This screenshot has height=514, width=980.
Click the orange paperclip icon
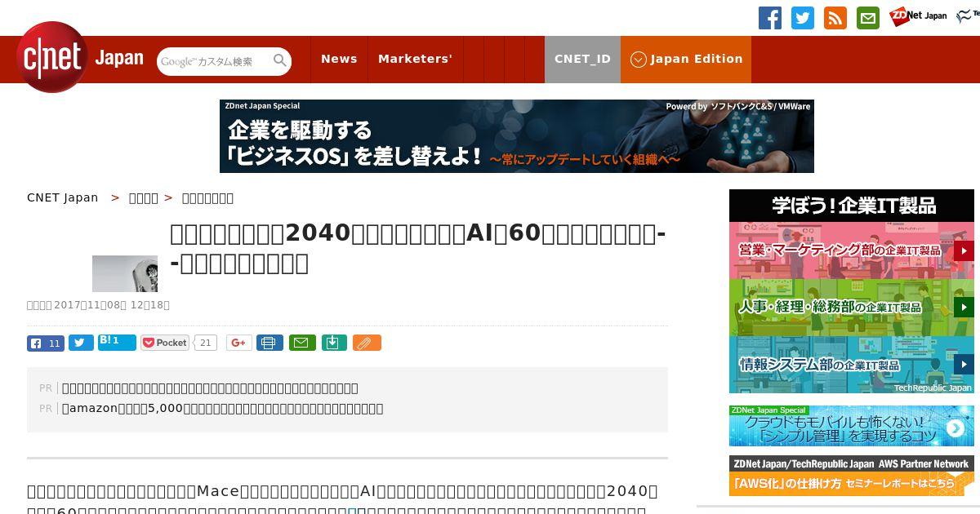click(367, 343)
